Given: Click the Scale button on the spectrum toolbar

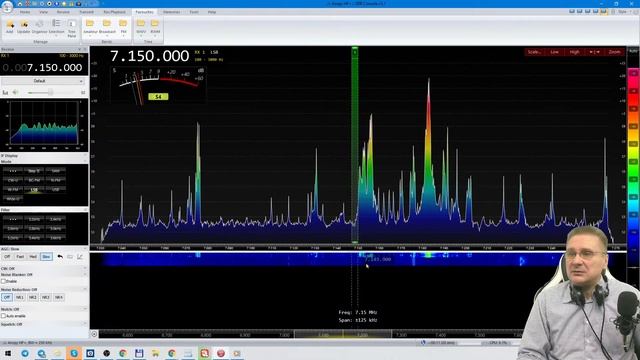Looking at the screenshot, I should (534, 52).
